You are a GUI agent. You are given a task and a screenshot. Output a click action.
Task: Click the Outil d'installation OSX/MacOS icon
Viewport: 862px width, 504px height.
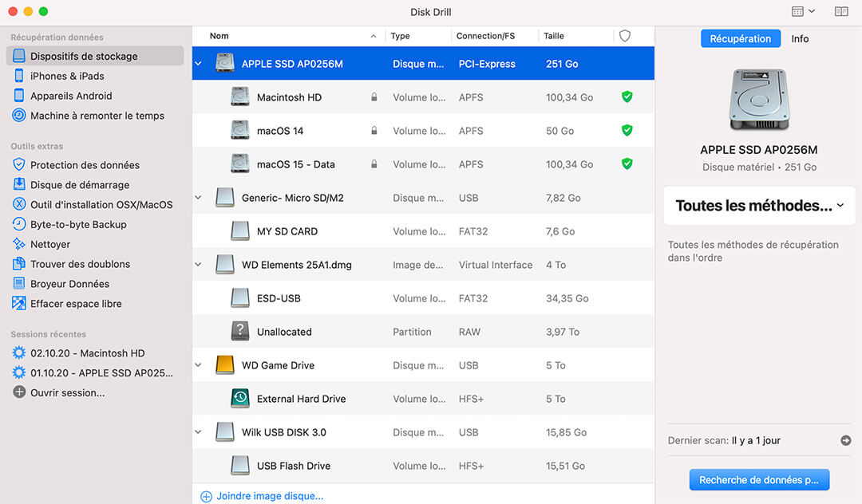[x=18, y=204]
